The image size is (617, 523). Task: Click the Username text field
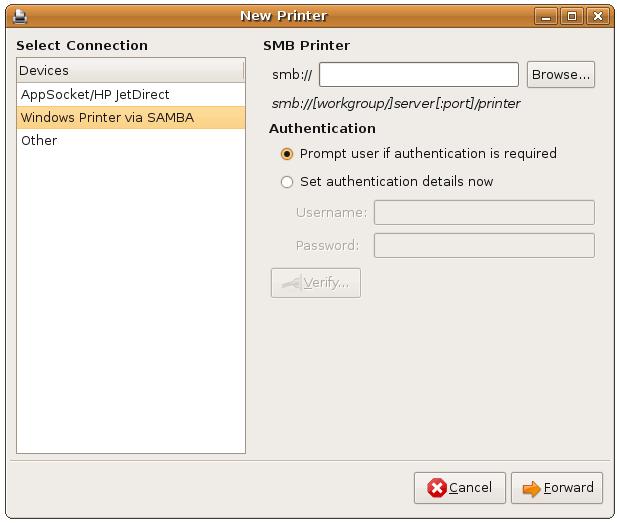pyautogui.click(x=484, y=213)
